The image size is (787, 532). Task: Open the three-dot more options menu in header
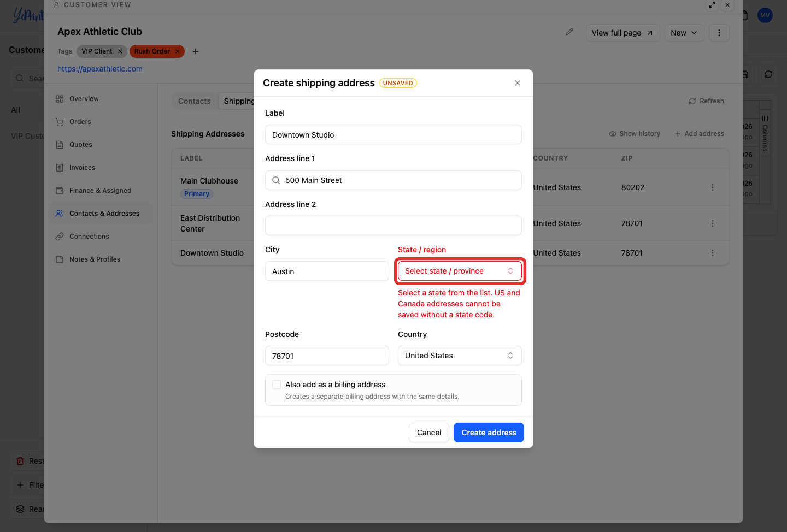coord(719,33)
